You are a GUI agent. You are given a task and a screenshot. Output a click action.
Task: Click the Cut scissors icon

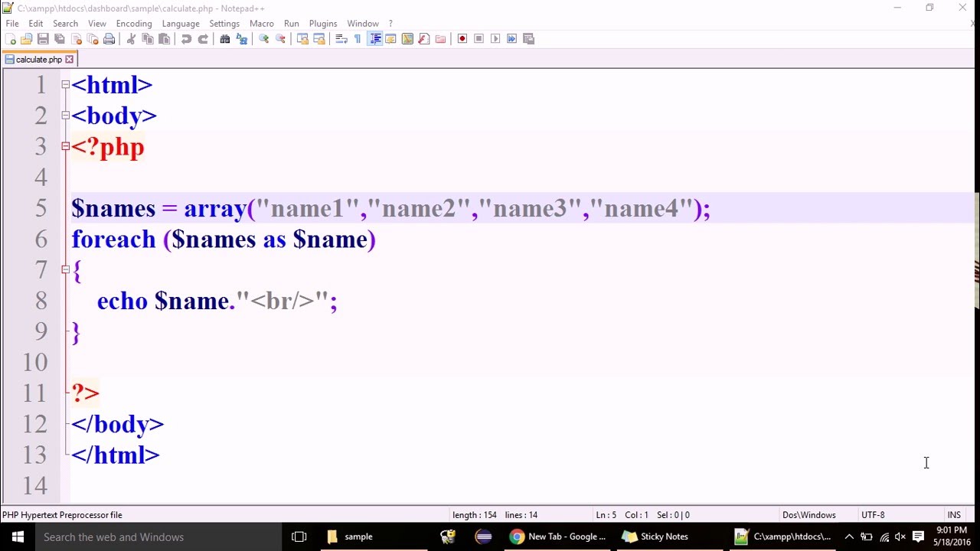point(131,39)
